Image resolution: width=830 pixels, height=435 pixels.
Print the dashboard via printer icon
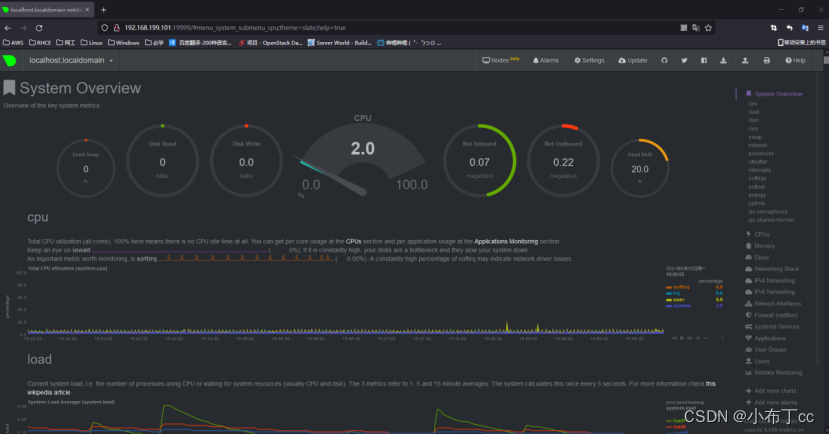[x=766, y=60]
